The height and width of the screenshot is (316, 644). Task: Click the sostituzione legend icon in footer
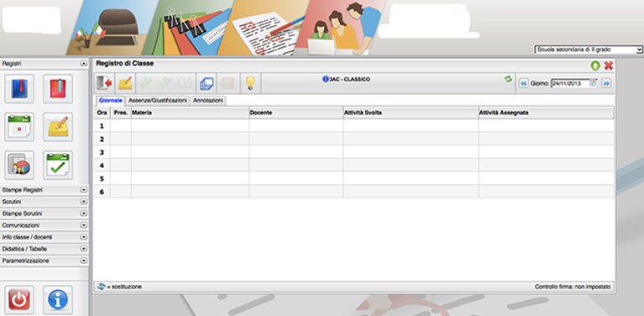(x=102, y=287)
